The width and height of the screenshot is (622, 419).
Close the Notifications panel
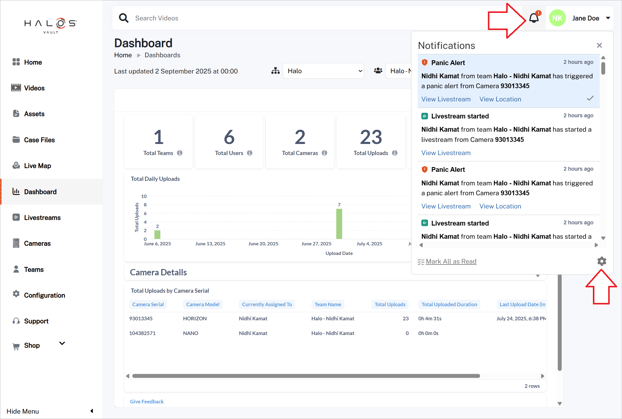pyautogui.click(x=599, y=45)
